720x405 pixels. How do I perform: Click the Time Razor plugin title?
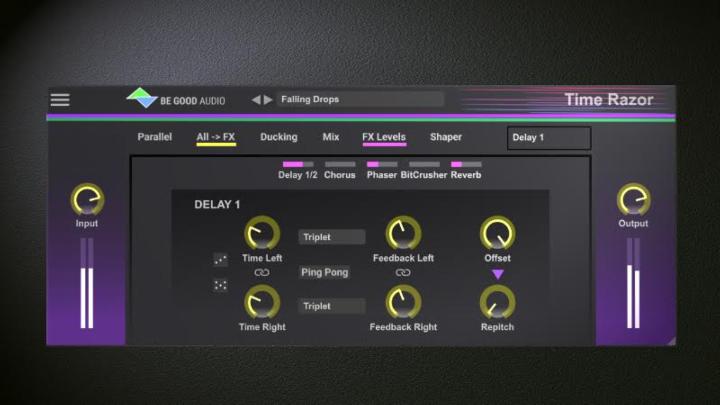tap(609, 100)
